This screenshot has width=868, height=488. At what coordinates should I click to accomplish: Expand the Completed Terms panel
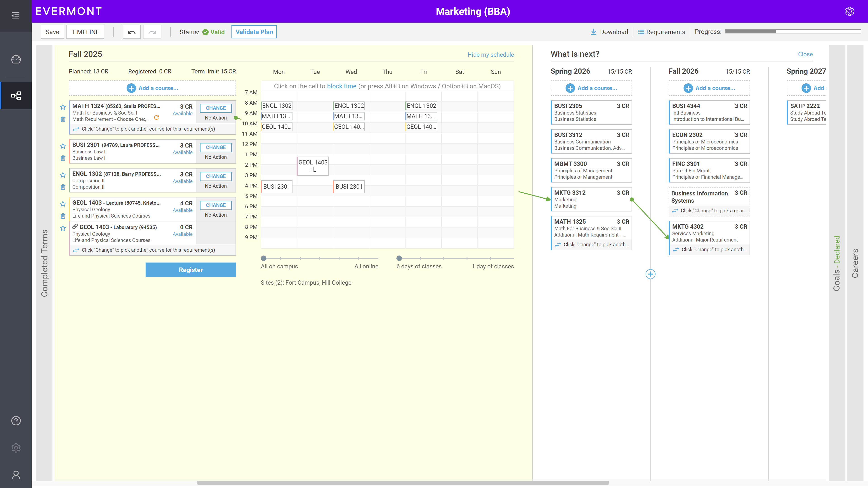point(45,263)
